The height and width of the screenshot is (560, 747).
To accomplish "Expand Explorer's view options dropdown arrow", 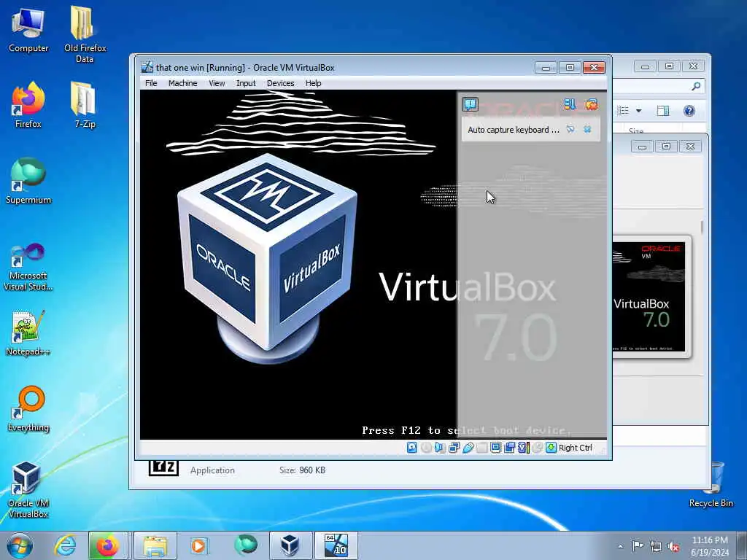I will [x=639, y=111].
